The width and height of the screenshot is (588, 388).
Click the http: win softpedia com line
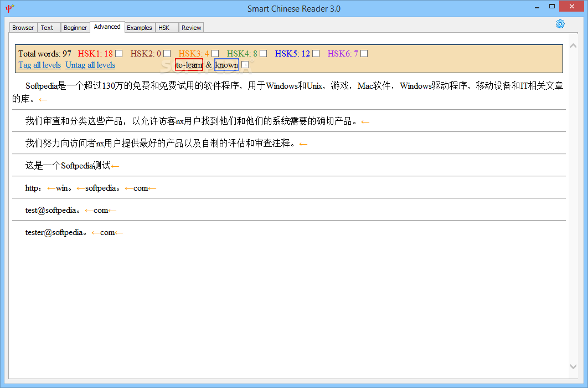tap(90, 188)
